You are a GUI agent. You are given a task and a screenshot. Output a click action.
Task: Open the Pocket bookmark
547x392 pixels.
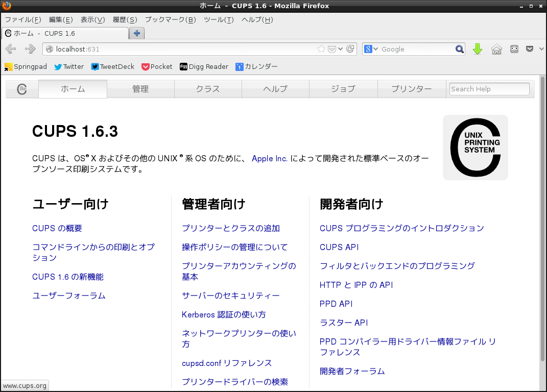coord(157,67)
